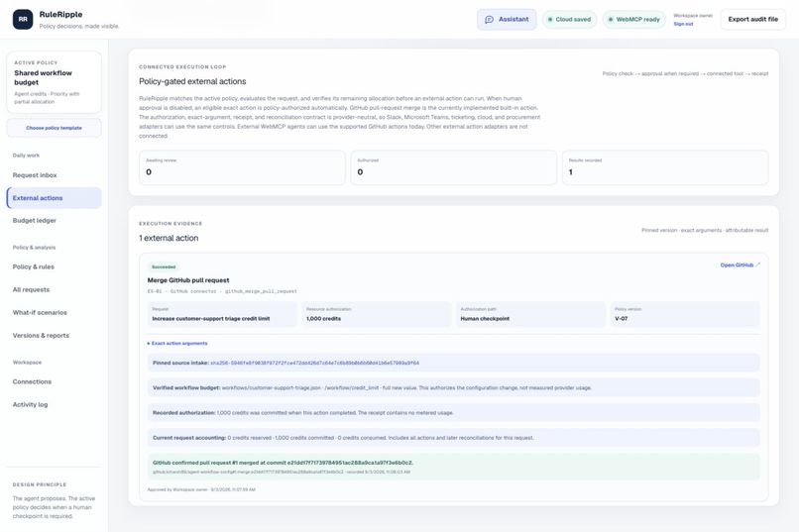The image size is (799, 532).
Task: Click the Policy-gated external actions heading
Action: point(192,81)
